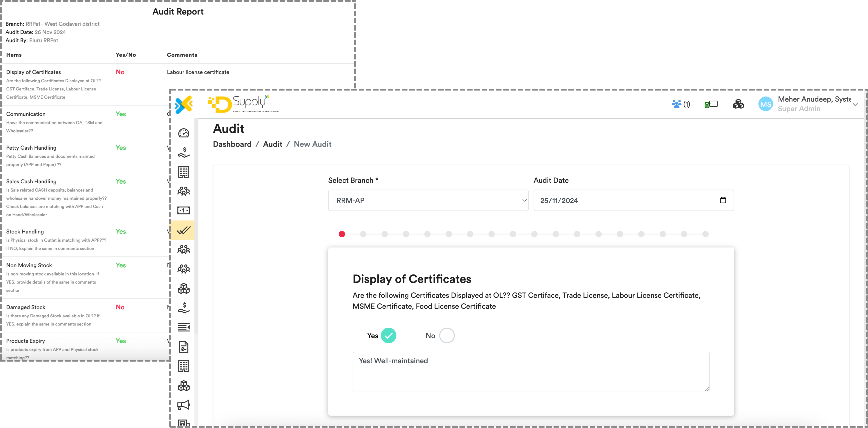868x428 pixels.
Task: Click 'Display of Certificates' heading in audit card
Action: click(412, 279)
